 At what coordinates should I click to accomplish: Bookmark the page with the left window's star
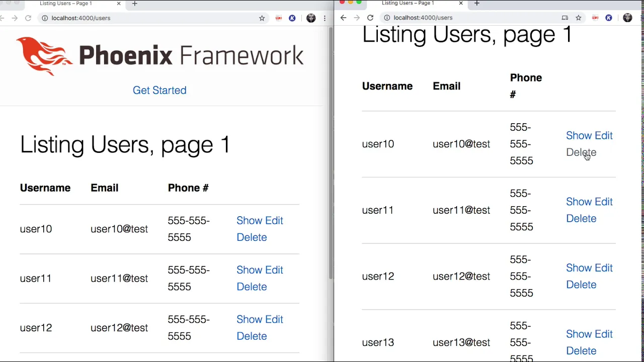262,18
